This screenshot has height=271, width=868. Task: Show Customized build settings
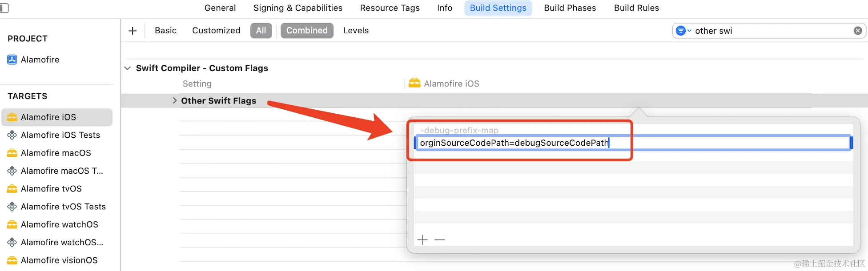(x=216, y=31)
